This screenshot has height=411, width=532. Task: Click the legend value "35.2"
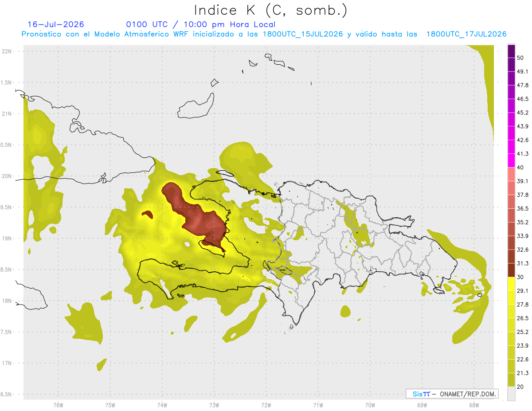pyautogui.click(x=523, y=222)
